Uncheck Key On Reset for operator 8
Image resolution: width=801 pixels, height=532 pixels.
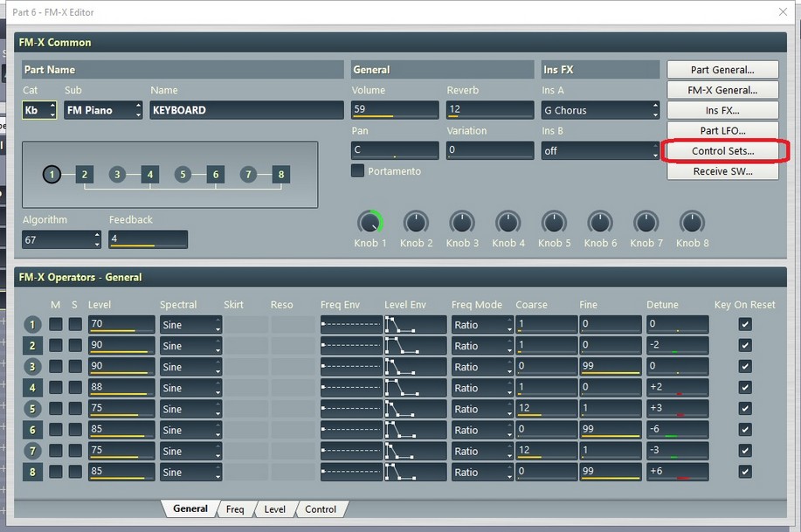coord(745,472)
